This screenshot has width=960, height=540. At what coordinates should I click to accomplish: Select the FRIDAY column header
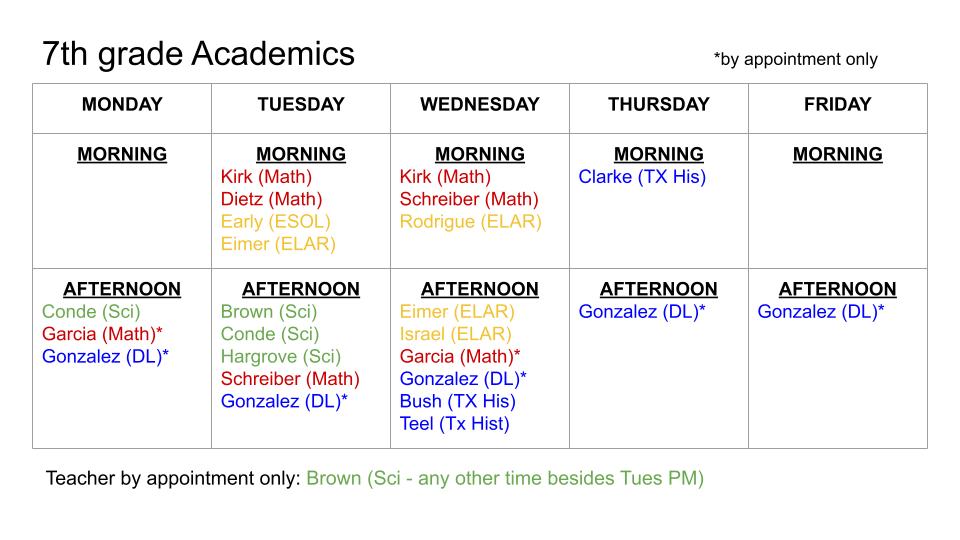[x=837, y=104]
